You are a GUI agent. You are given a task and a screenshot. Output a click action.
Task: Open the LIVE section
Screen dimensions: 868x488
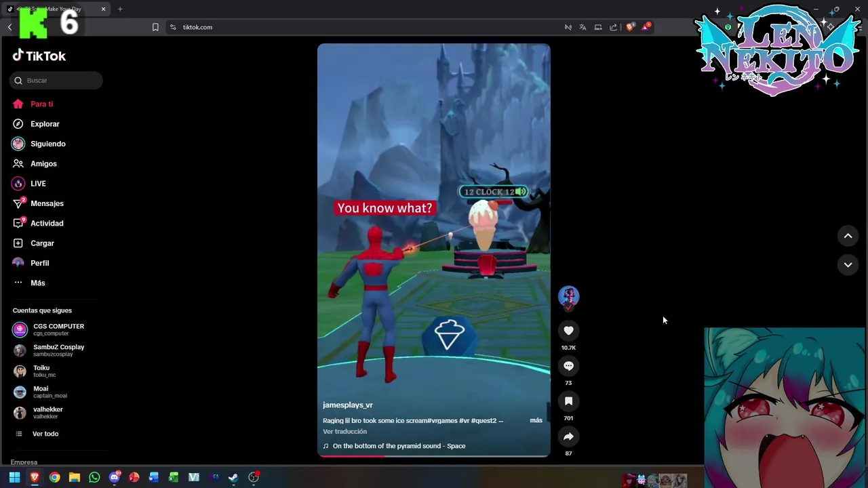(x=29, y=184)
